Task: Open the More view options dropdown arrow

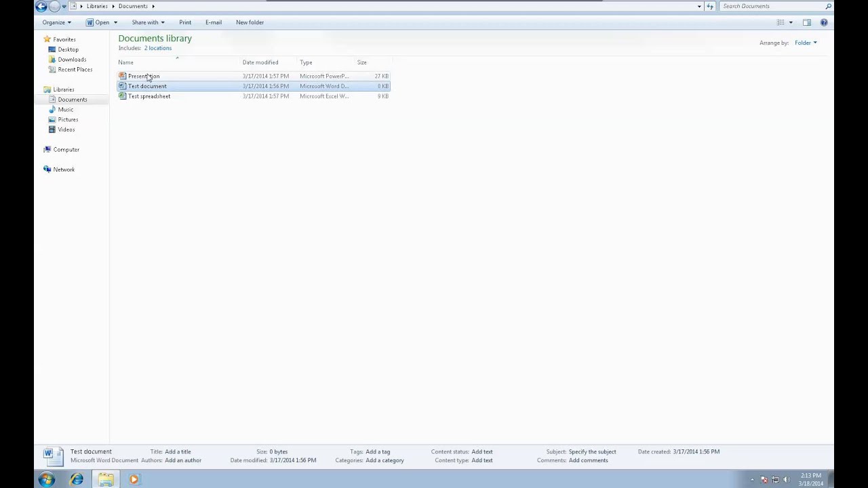Action: (x=791, y=22)
